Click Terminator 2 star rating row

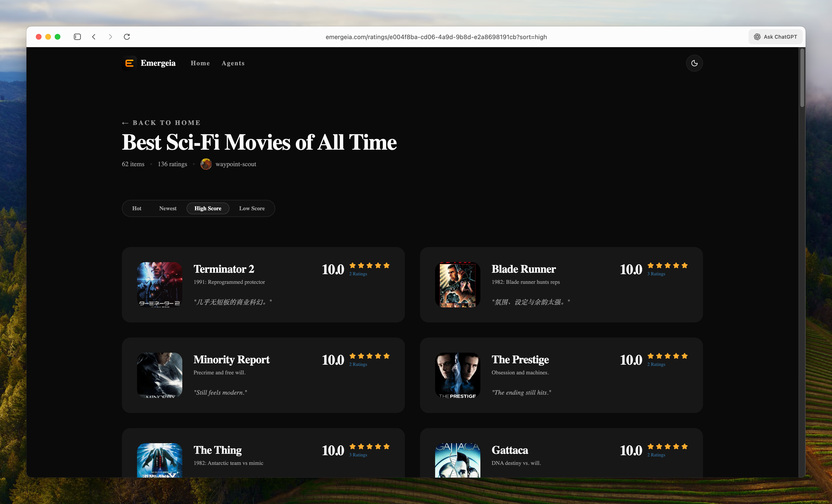click(x=369, y=265)
